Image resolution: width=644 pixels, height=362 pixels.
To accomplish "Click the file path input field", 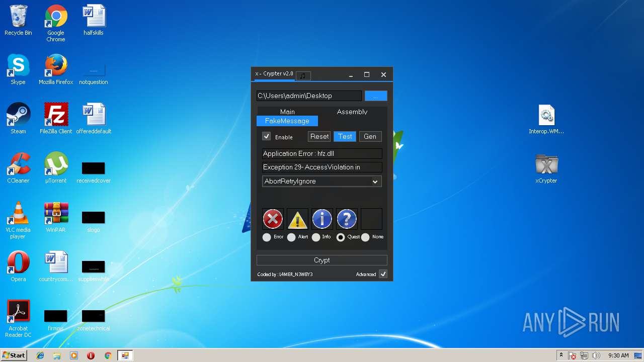I will [309, 96].
